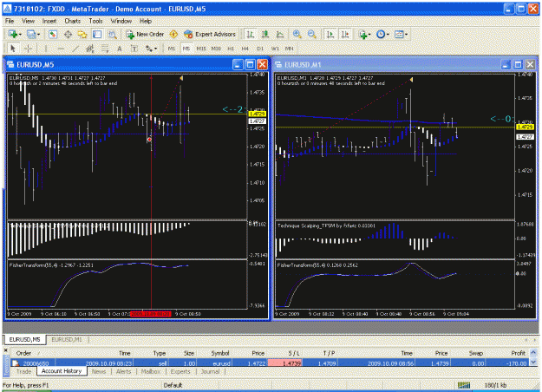The width and height of the screenshot is (542, 392).
Task: Click the red S/L cell 1.4739
Action: point(285,363)
